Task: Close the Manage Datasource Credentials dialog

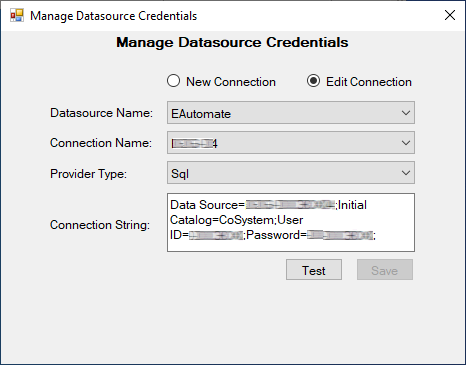Action: (450, 15)
